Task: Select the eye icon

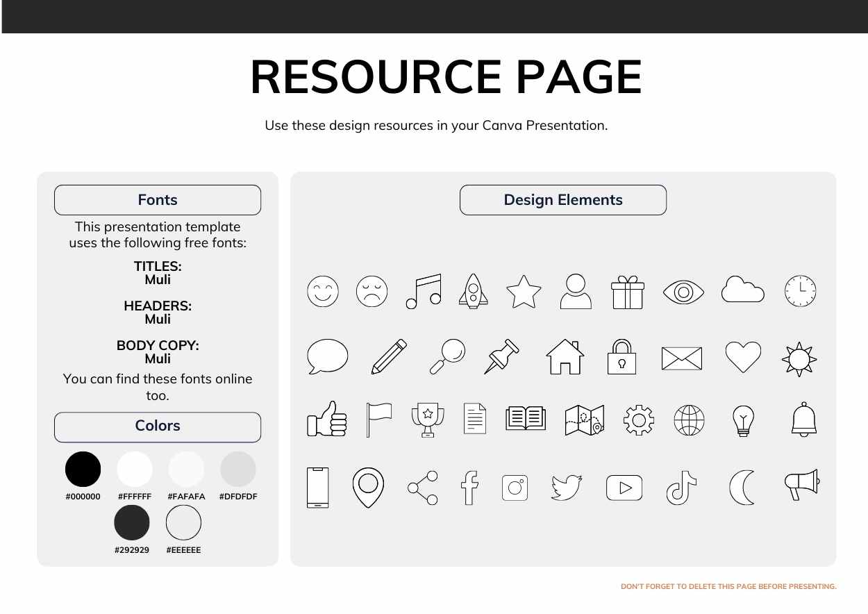Action: tap(684, 291)
